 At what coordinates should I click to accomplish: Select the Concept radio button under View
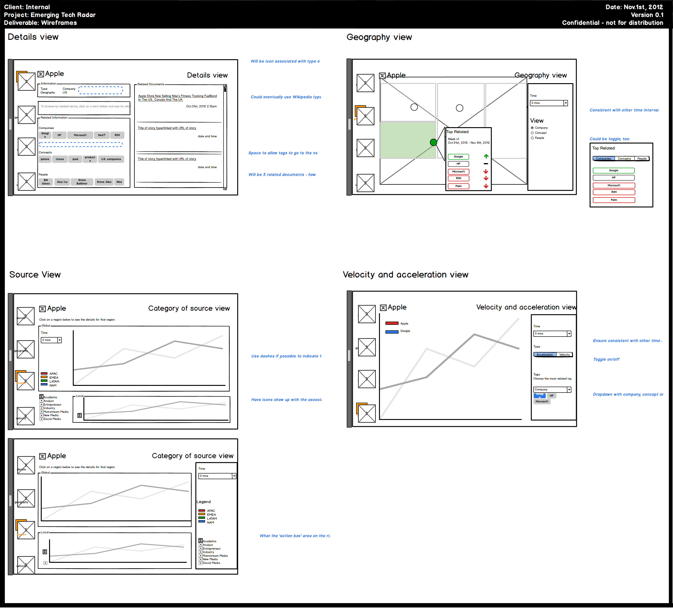point(532,133)
